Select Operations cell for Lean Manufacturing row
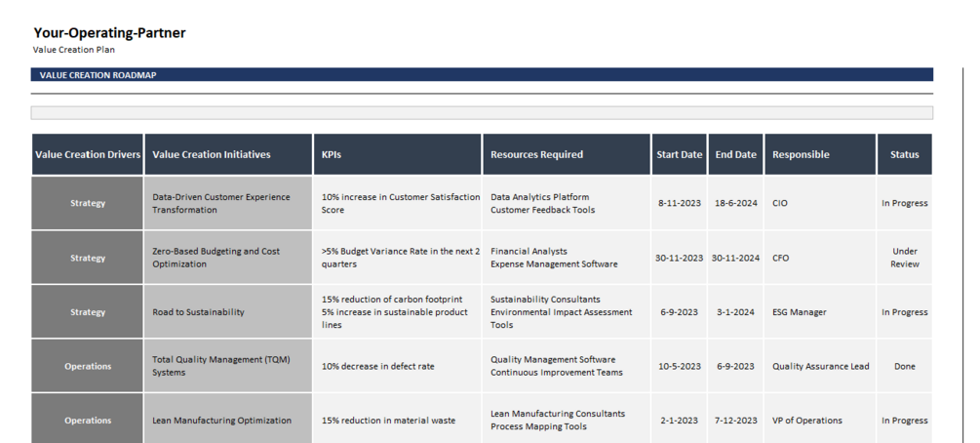Screen dimensions: 980x443 point(88,419)
